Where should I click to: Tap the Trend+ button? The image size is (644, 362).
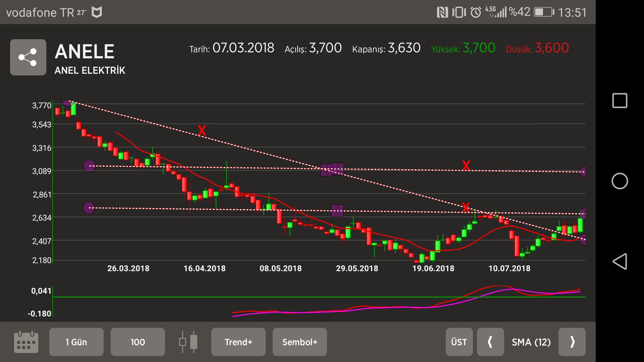[238, 342]
